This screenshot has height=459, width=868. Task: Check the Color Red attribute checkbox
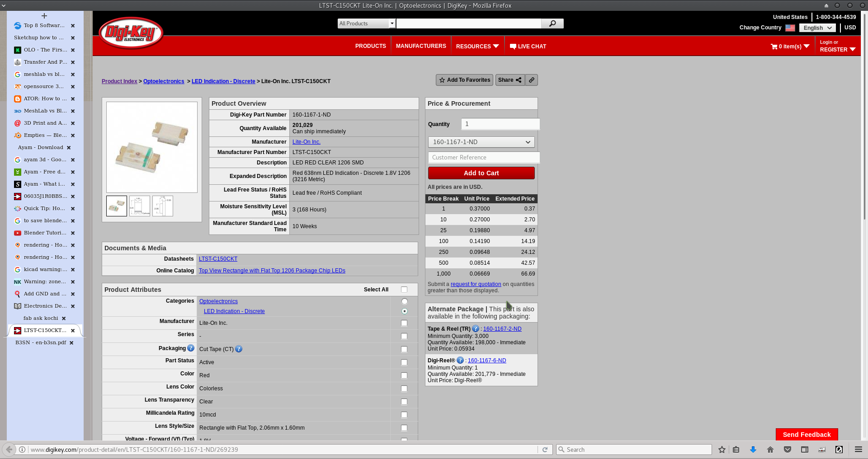tap(404, 375)
